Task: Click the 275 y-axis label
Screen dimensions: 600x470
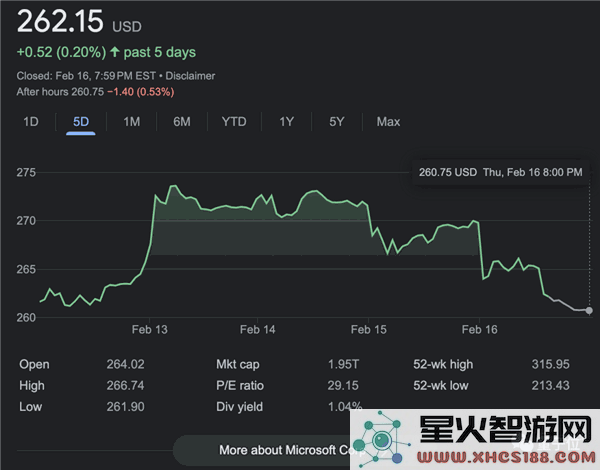Action: coord(26,173)
